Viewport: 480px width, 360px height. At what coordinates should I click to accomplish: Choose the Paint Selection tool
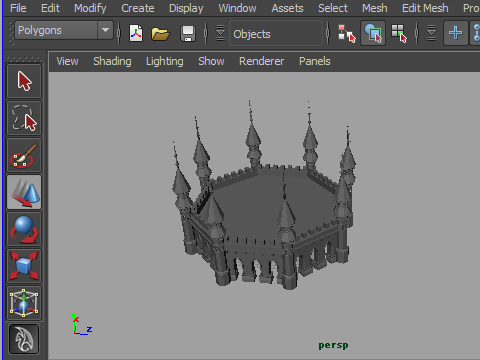(x=24, y=155)
